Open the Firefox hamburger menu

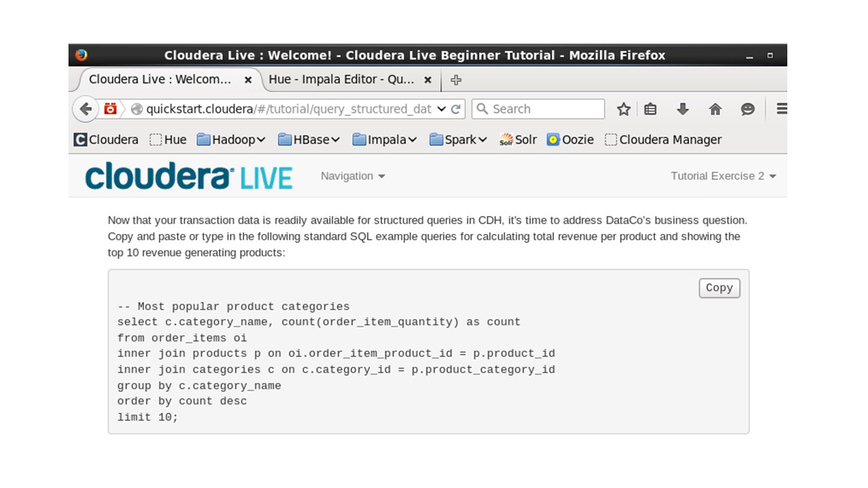(781, 109)
